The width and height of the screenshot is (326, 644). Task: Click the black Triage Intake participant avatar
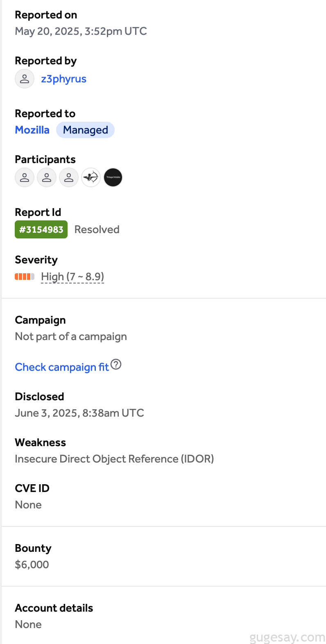pyautogui.click(x=113, y=178)
